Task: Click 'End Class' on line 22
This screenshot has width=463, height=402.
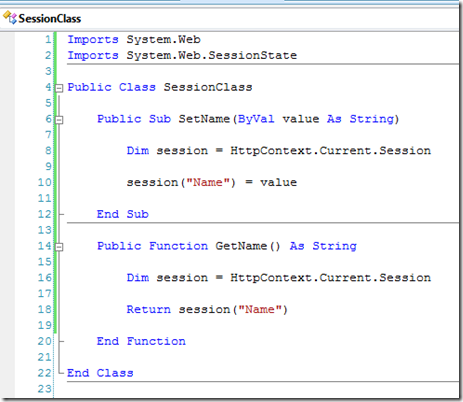Action: click(100, 373)
